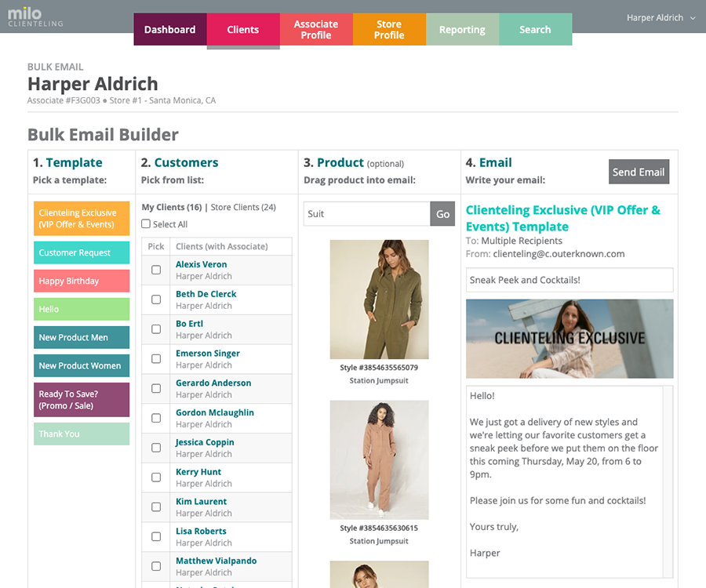Switch to Store Clients (24) list
Screen dimensions: 706x588
pos(243,207)
